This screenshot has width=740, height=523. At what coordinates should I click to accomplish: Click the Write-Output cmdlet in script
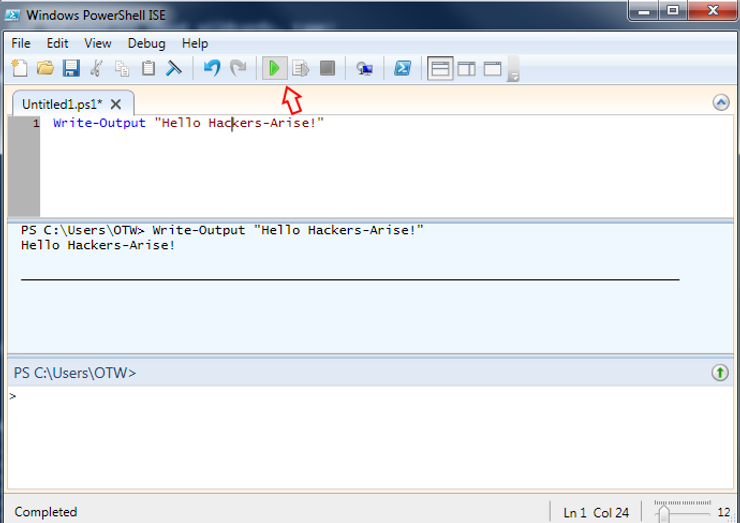coord(99,123)
